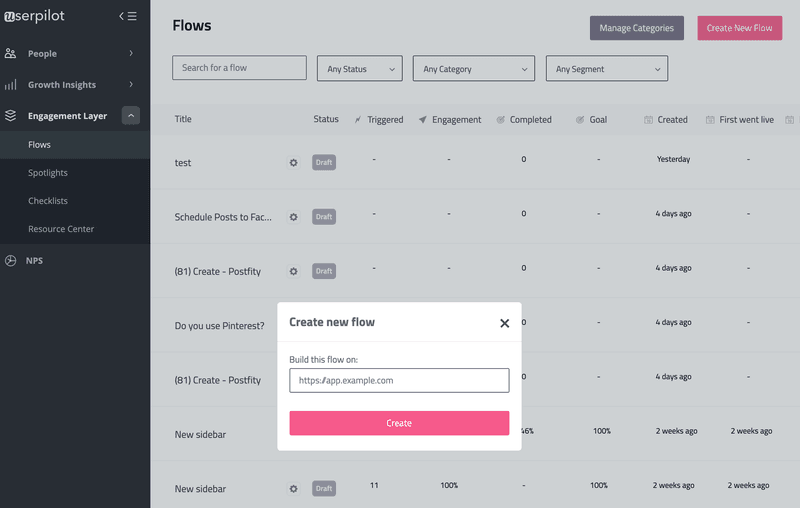Click the Manage Categories button
This screenshot has height=508, width=800.
pyautogui.click(x=637, y=28)
